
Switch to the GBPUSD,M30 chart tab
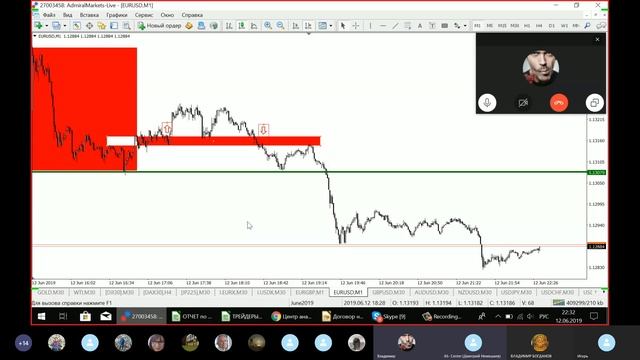(389, 293)
